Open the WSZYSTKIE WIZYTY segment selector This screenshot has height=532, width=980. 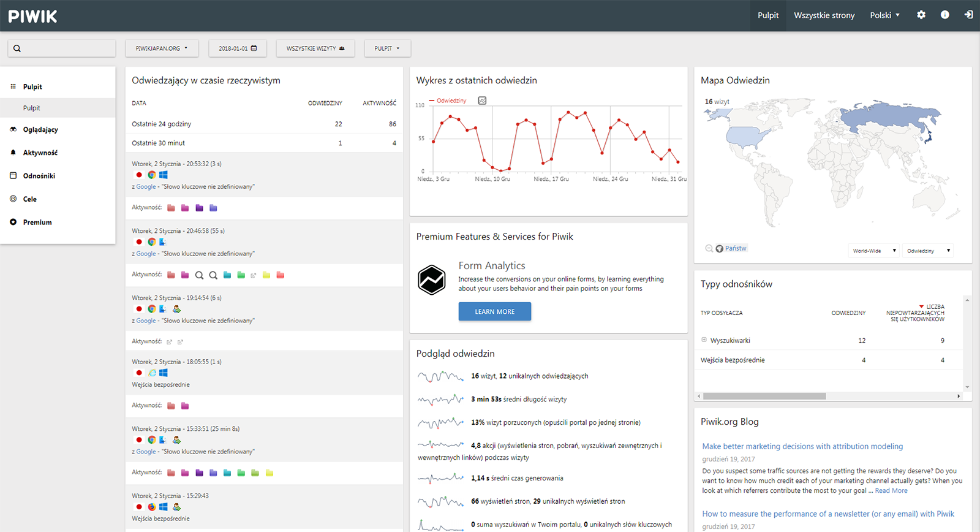click(315, 48)
